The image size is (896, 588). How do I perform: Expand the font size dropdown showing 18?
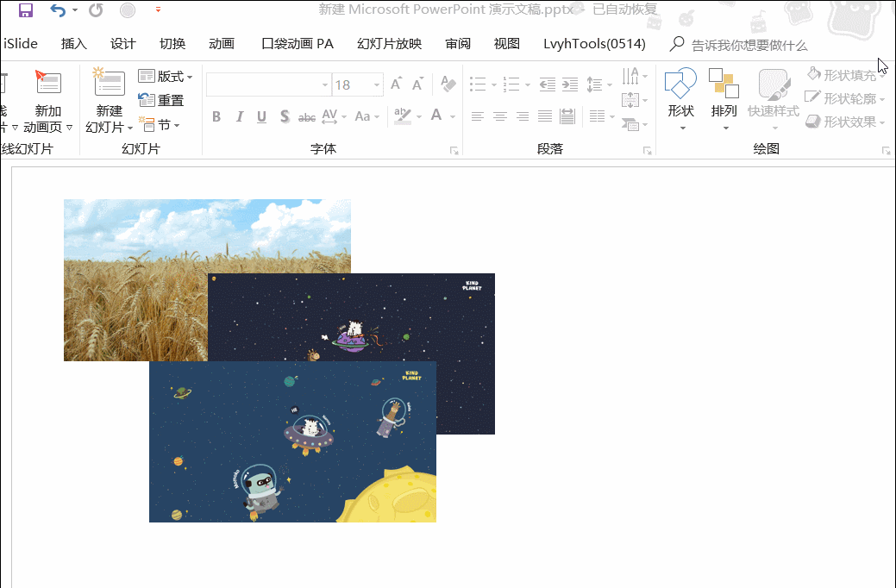point(377,84)
